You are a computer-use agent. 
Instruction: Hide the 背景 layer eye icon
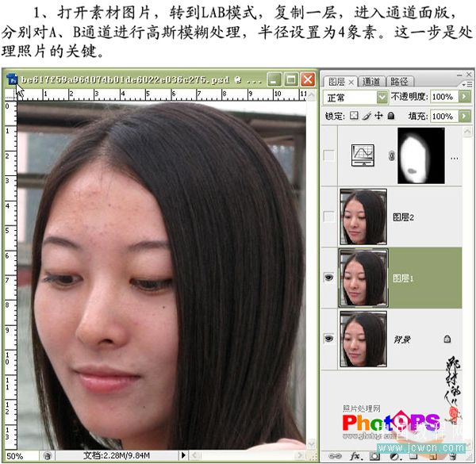(329, 338)
